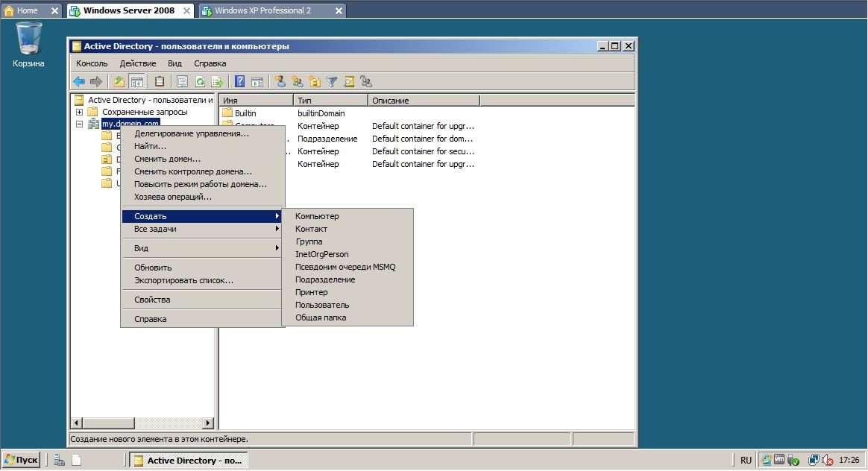868x471 pixels.
Task: Click the Find objects magnifier toolbar icon
Action: (x=349, y=82)
